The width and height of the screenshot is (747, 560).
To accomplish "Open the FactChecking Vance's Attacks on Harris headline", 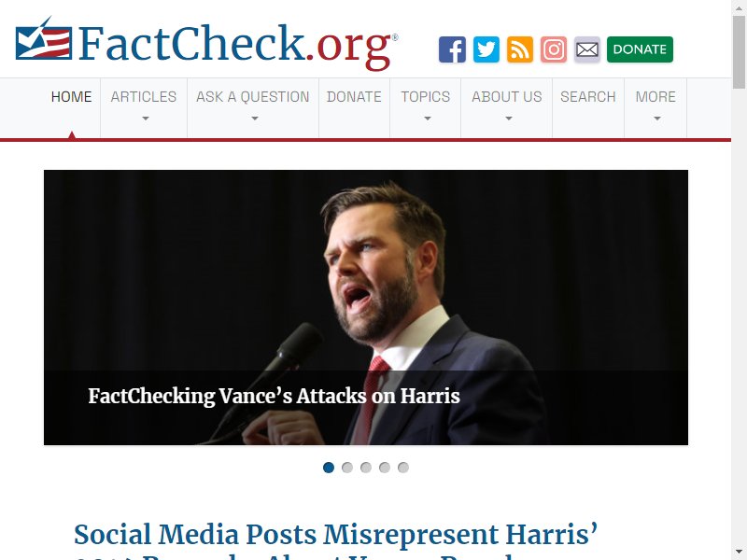I will click(x=274, y=396).
